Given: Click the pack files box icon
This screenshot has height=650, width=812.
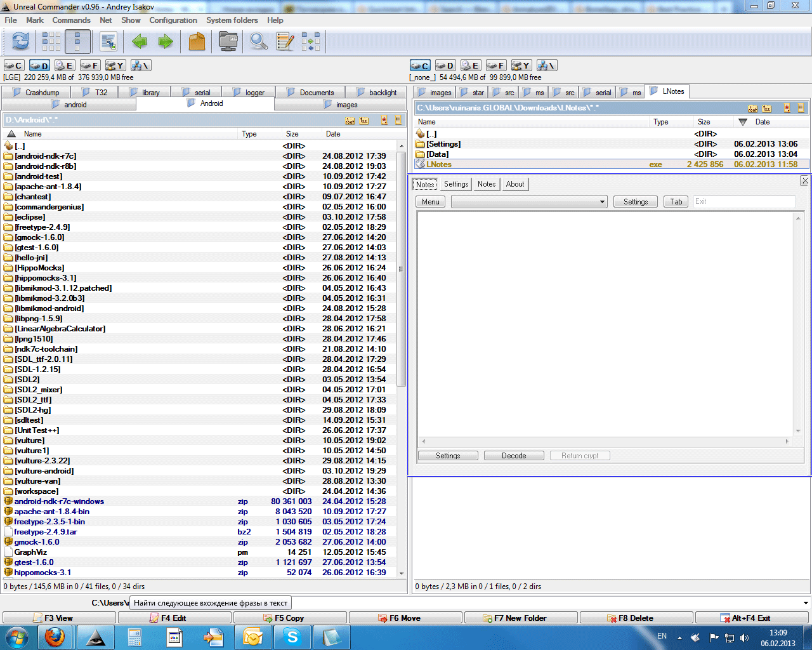Looking at the screenshot, I should (x=197, y=42).
